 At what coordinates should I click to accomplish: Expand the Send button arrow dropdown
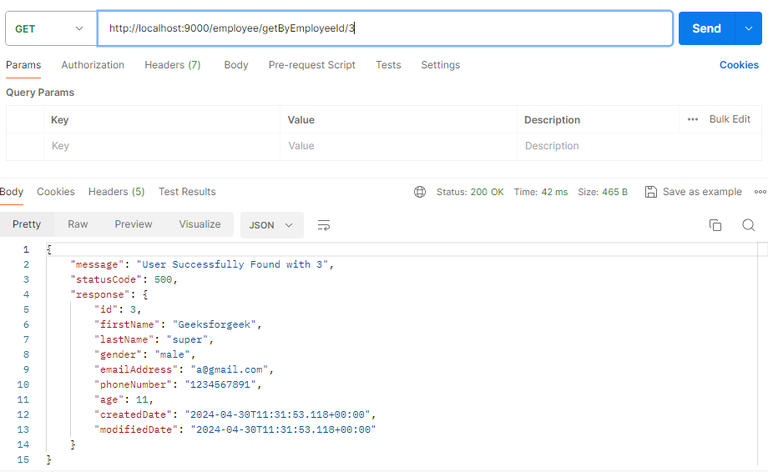[749, 29]
